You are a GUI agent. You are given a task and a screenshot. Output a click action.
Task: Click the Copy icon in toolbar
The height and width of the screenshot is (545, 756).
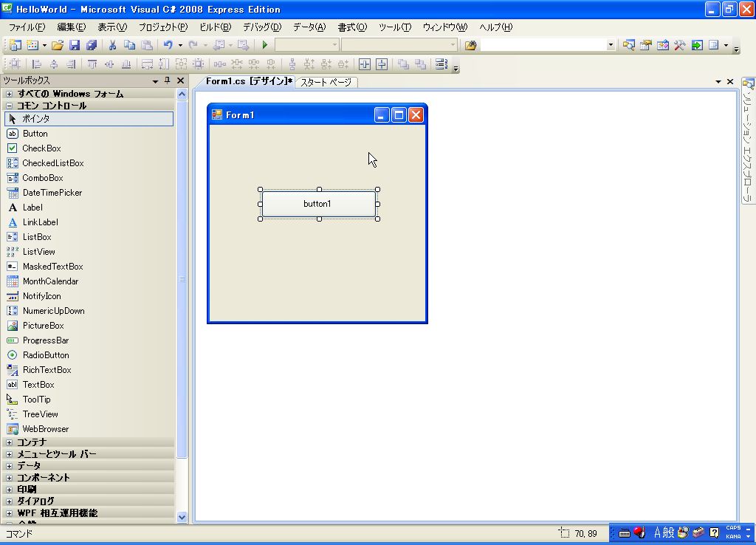point(129,45)
